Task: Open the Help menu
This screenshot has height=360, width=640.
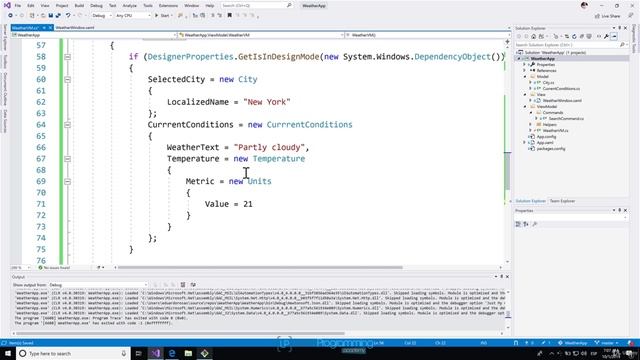Action: coord(209,6)
